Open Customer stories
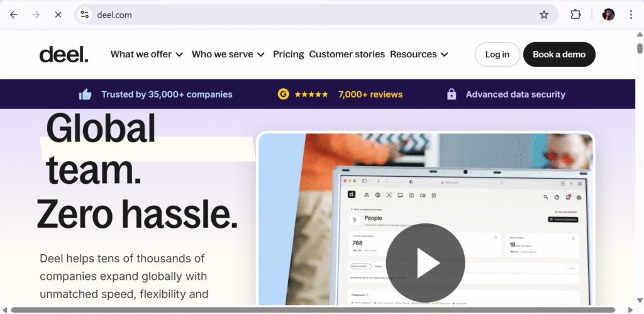644x314 pixels. click(347, 54)
